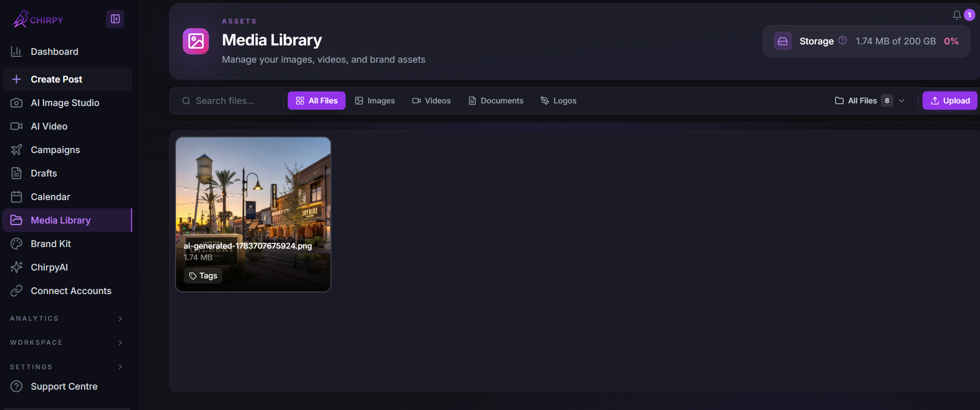Filter by Documents tab
Viewport: 980px width, 410px height.
pos(496,101)
